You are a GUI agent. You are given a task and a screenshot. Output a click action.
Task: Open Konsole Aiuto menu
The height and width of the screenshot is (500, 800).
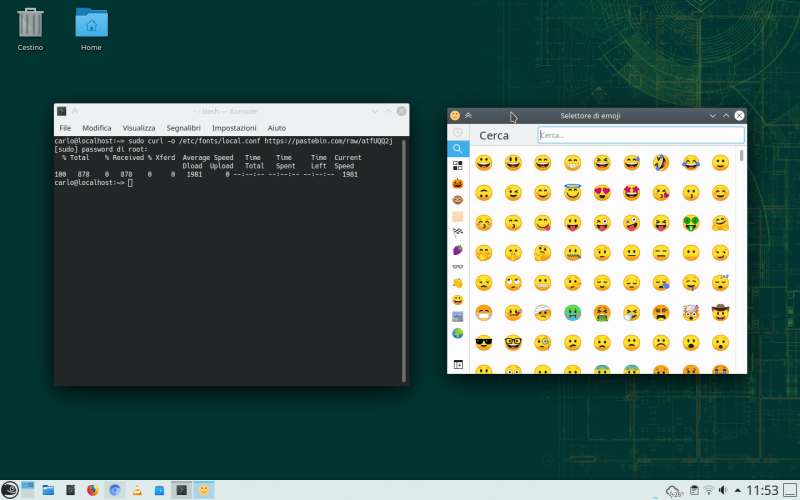coord(277,128)
